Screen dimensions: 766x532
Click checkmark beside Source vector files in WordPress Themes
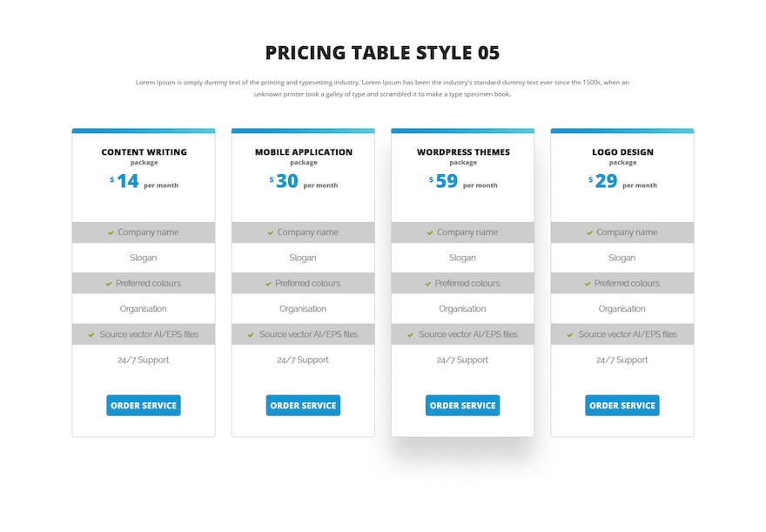(410, 334)
